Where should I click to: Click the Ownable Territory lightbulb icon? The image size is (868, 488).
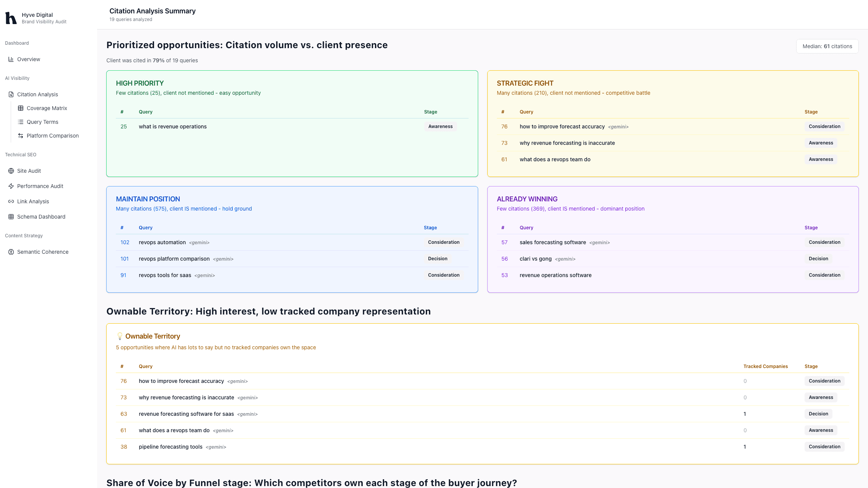[120, 336]
